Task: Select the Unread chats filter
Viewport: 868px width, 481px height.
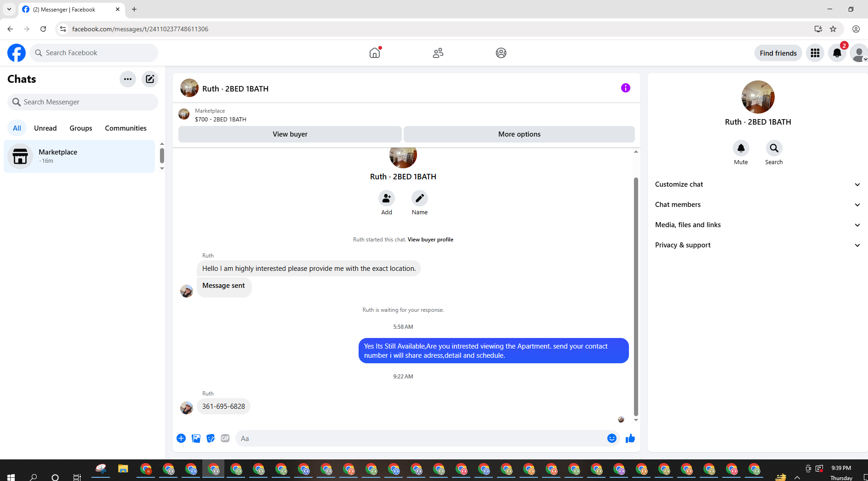Action: pyautogui.click(x=46, y=128)
